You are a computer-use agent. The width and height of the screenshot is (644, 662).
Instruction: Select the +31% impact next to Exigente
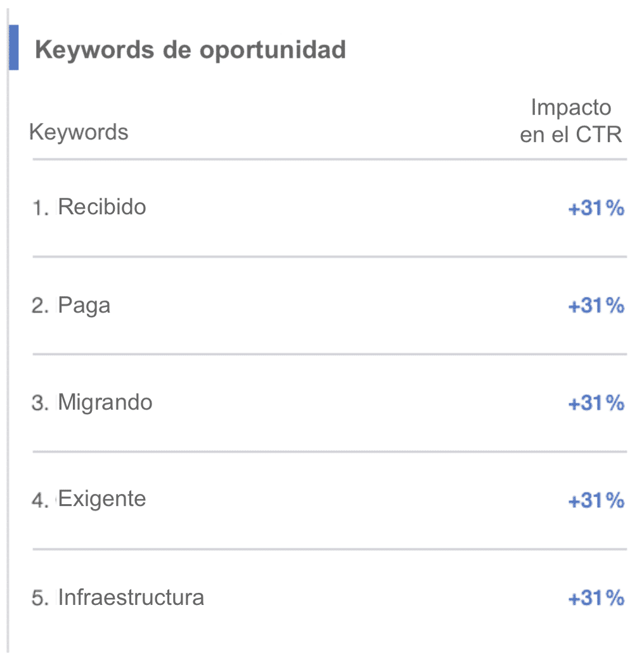coord(596,501)
